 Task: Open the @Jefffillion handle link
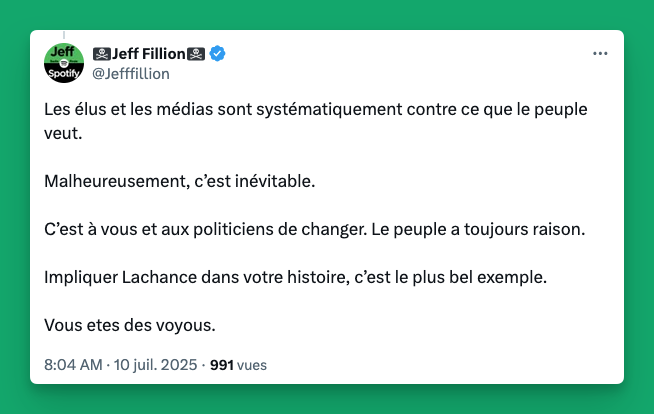coord(131,74)
